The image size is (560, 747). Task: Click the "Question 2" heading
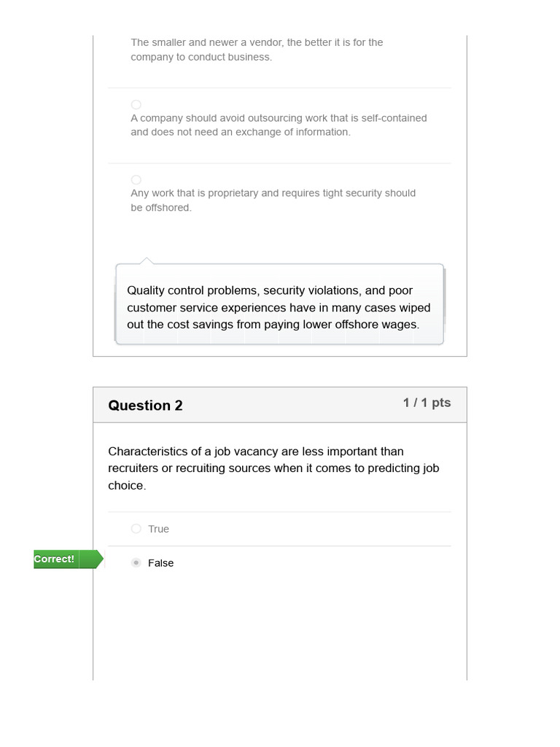click(145, 406)
